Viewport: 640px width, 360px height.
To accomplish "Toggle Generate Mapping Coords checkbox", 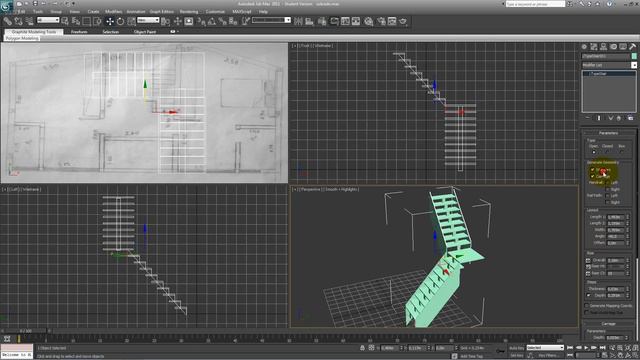I will (587, 306).
